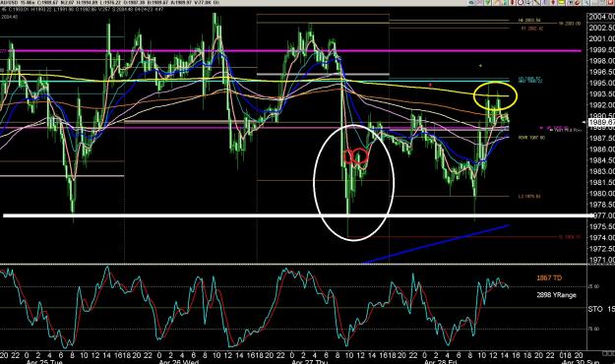This screenshot has width=615, height=364.
Task: Click the Apr 27 Thu date label
Action: (x=309, y=362)
